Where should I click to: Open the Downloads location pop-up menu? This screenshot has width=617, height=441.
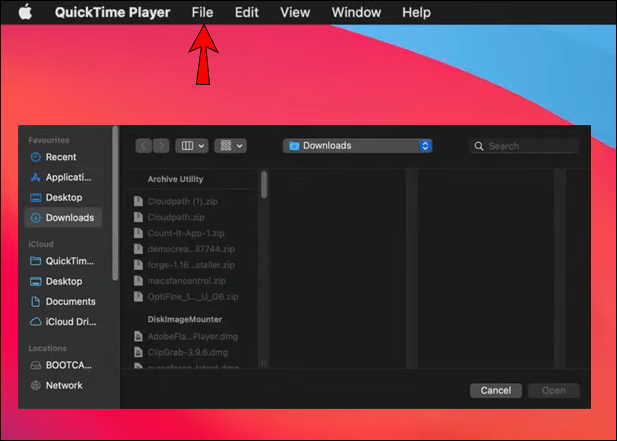point(358,146)
